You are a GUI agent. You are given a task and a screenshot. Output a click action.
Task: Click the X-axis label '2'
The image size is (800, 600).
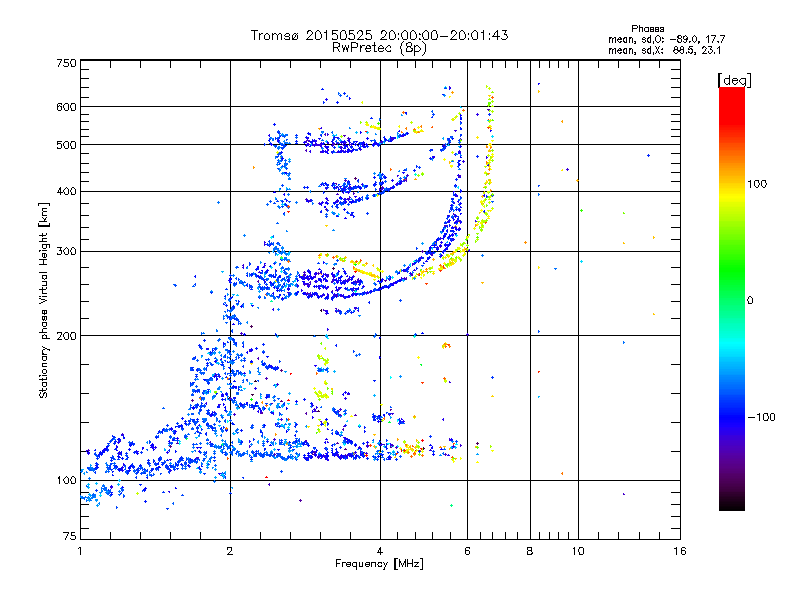230,551
